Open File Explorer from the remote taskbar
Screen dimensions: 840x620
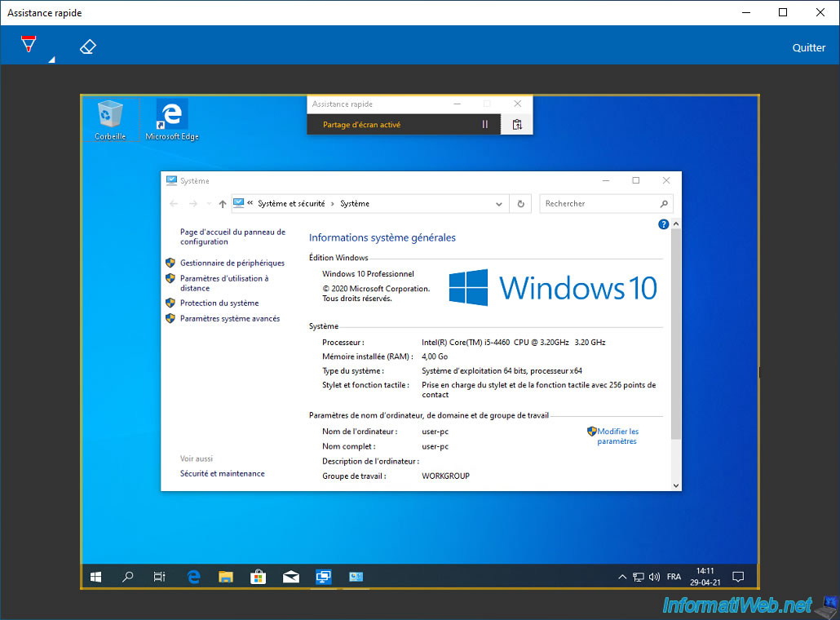tap(226, 577)
